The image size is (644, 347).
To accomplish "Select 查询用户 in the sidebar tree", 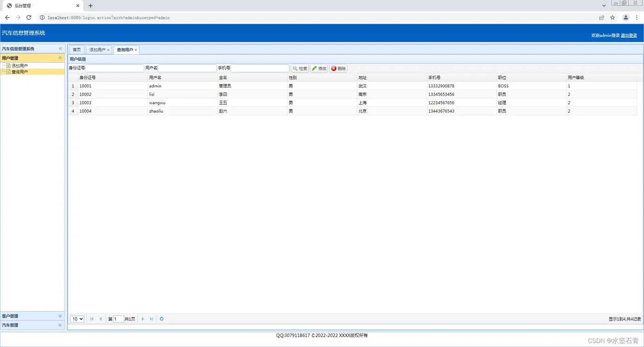I will [20, 72].
